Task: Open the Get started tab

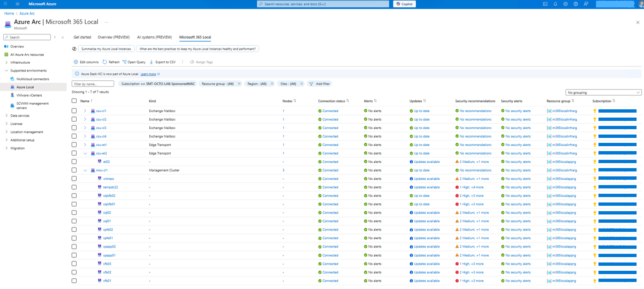Action: click(x=82, y=37)
